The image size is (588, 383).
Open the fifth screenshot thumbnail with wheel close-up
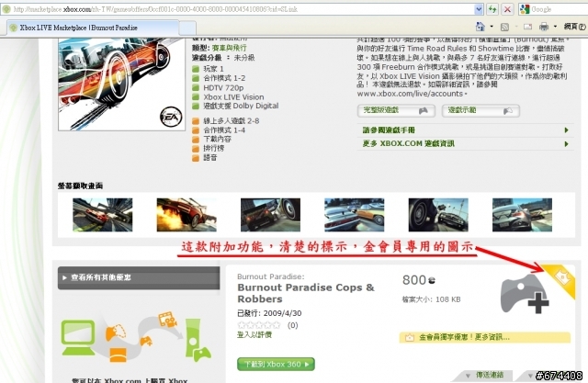(438, 215)
